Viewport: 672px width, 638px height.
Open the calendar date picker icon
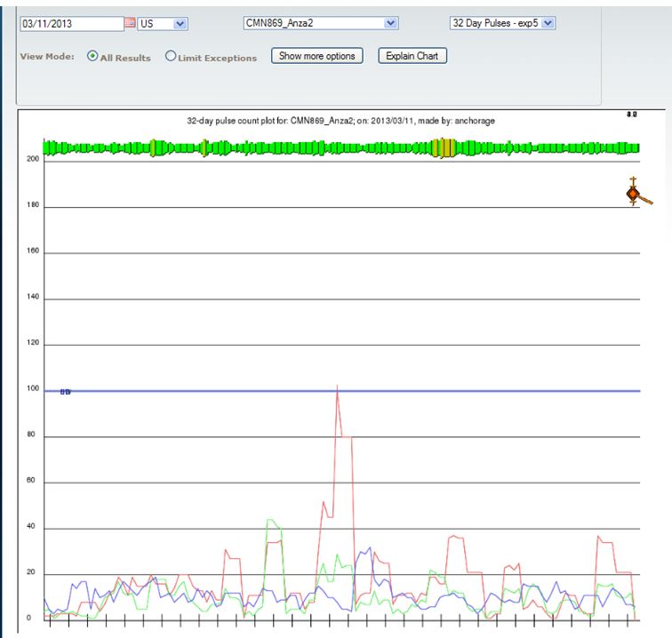pyautogui.click(x=130, y=23)
